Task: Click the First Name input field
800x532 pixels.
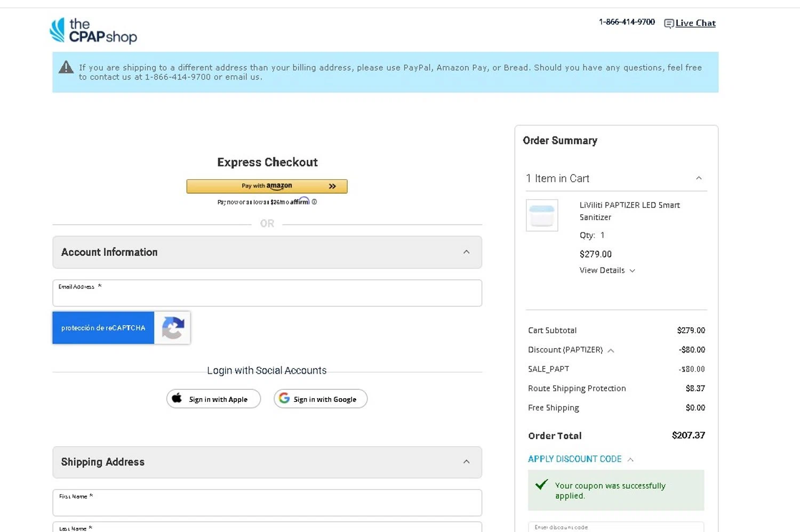Action: tap(267, 503)
